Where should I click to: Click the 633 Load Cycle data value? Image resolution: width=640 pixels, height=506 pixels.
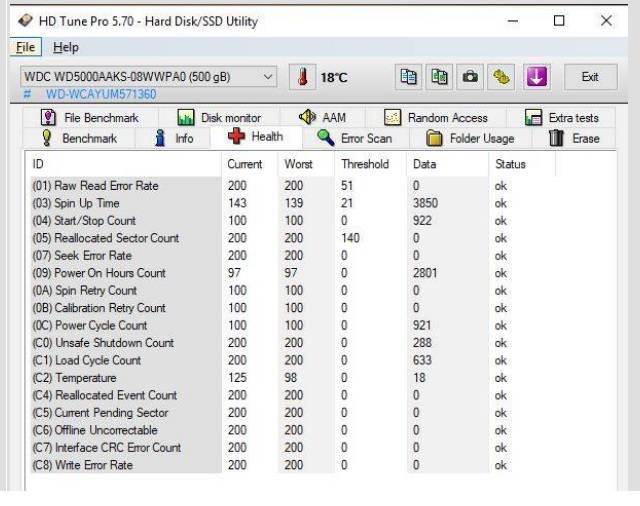click(422, 360)
